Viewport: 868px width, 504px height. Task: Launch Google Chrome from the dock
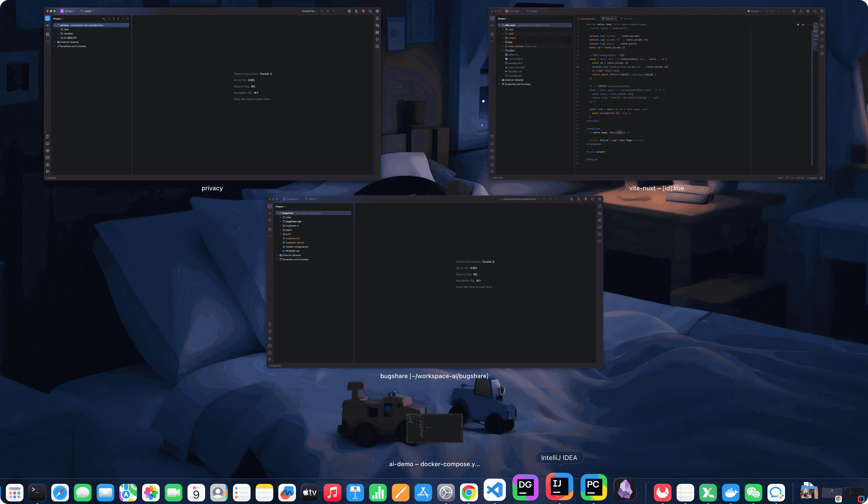tap(469, 493)
